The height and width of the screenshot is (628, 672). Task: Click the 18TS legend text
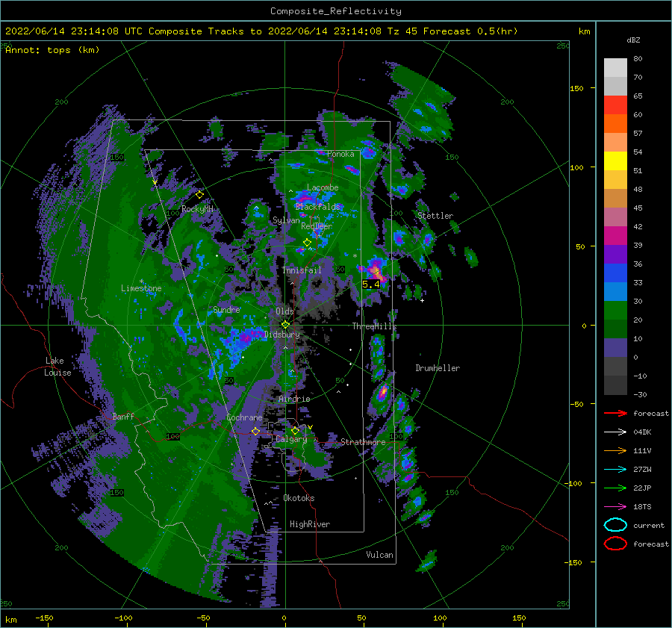[x=642, y=507]
